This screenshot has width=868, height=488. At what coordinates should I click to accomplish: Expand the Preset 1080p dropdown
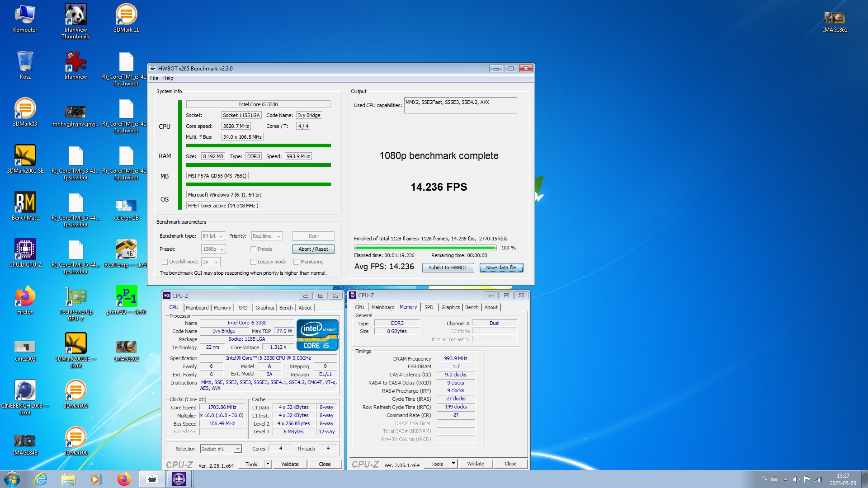213,249
